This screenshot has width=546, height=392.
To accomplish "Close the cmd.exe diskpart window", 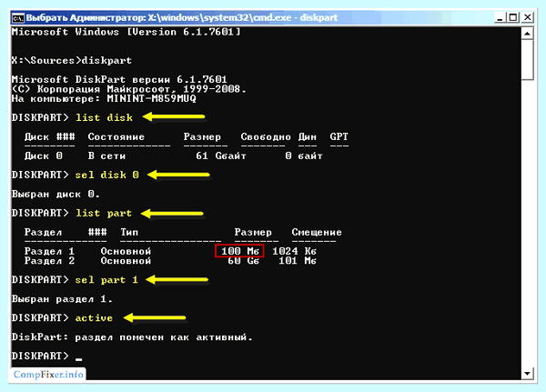I will coord(528,17).
